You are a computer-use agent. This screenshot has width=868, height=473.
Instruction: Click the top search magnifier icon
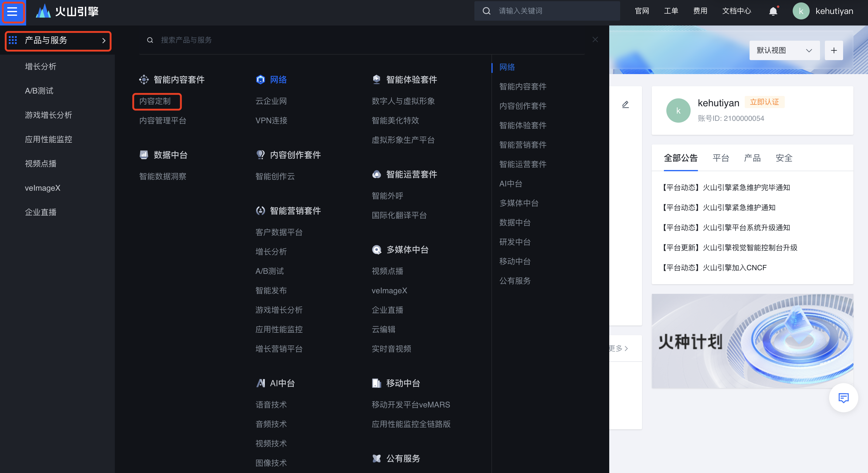[x=486, y=11]
